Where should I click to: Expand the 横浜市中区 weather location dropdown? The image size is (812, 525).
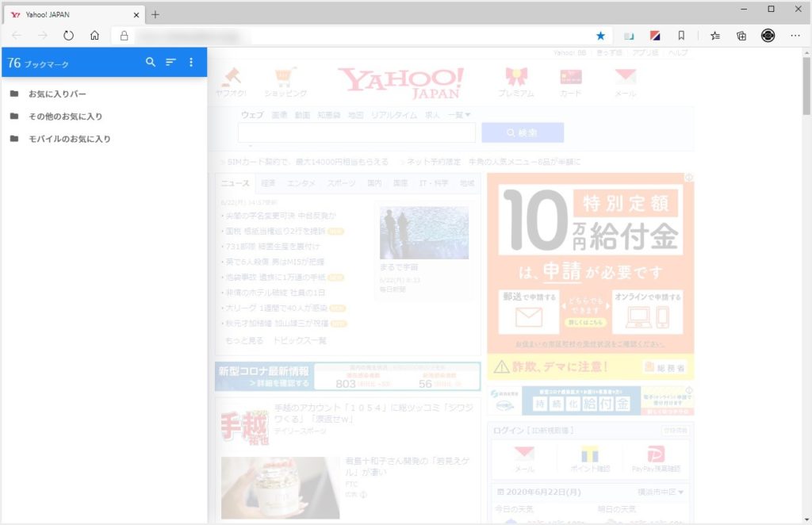coord(661,492)
